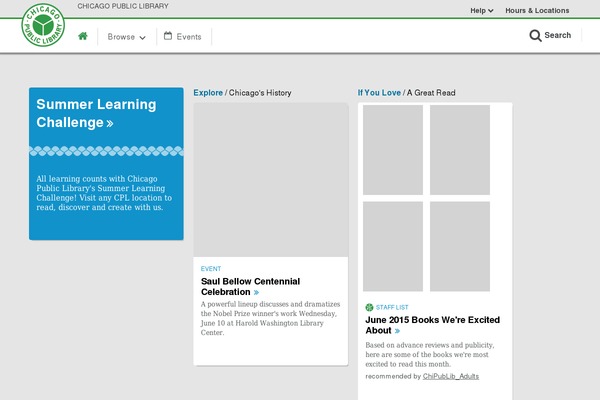Image resolution: width=600 pixels, height=400 pixels.
Task: Click the green staff list badge icon
Action: click(x=369, y=307)
